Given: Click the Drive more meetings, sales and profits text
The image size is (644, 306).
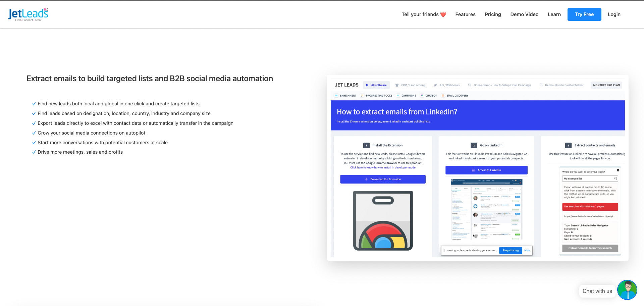Looking at the screenshot, I should (x=80, y=152).
